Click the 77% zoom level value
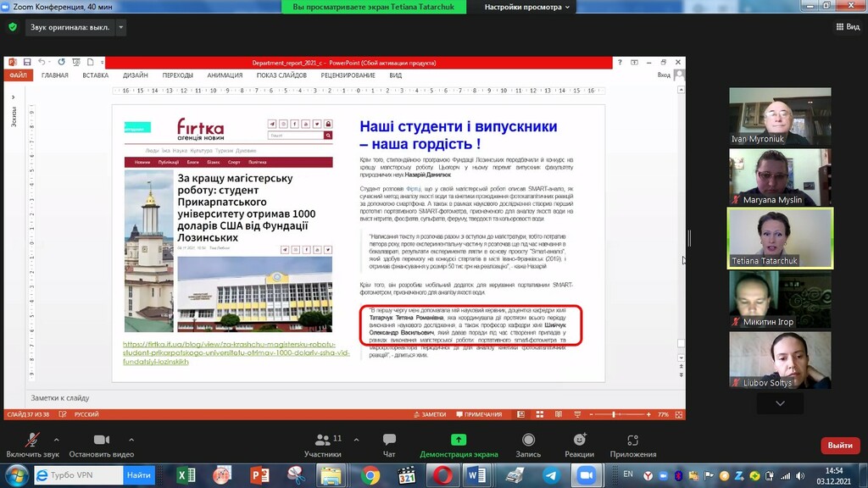868x488 pixels. pos(663,414)
